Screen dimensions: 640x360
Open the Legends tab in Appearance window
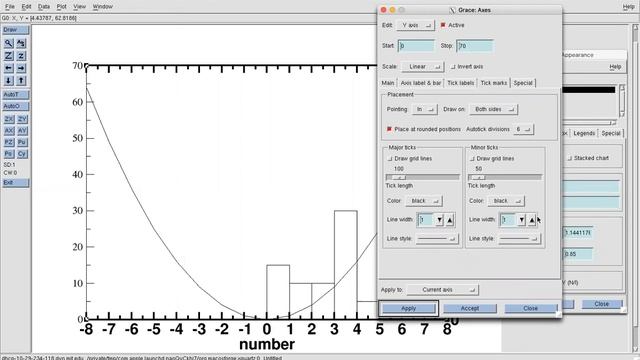click(x=584, y=133)
